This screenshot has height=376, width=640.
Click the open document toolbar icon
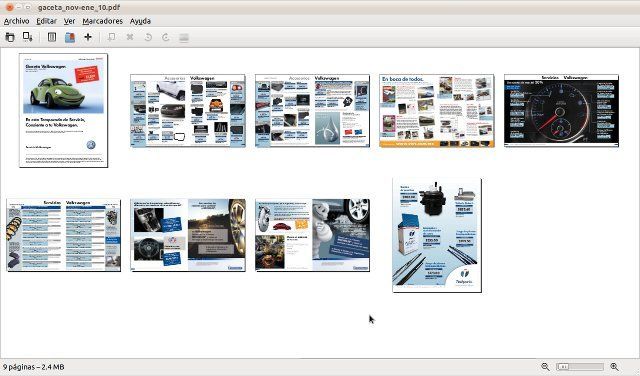click(x=10, y=37)
